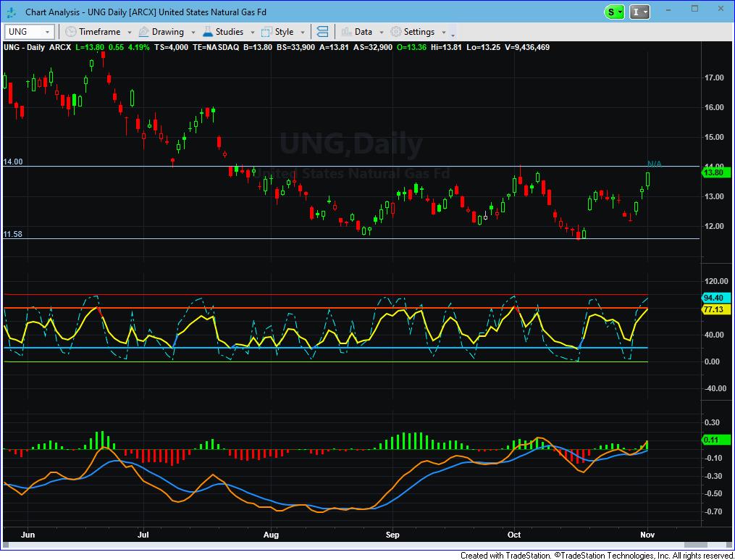
Task: Expand the Studies dropdown arrow
Action: (x=251, y=33)
